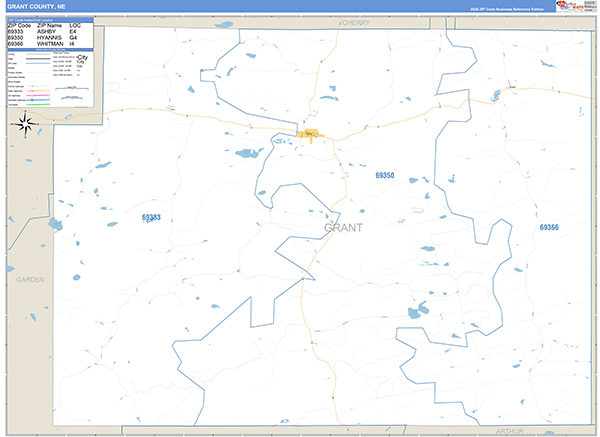Click the compass rose icon
Viewport: 600px width, 437px height.
27,124
